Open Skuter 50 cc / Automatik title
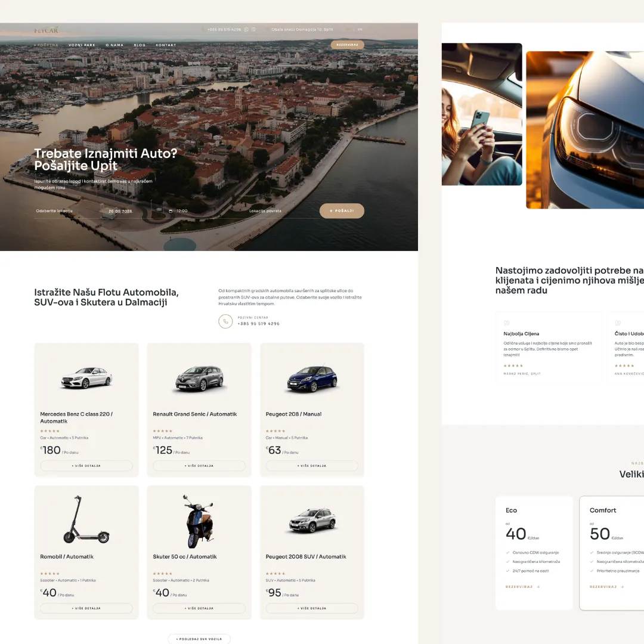This screenshot has width=644, height=644. [x=185, y=556]
